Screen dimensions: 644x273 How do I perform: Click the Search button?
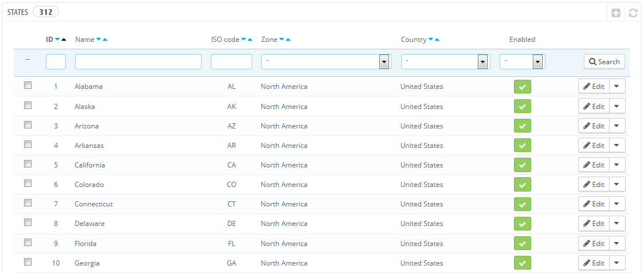tap(604, 62)
